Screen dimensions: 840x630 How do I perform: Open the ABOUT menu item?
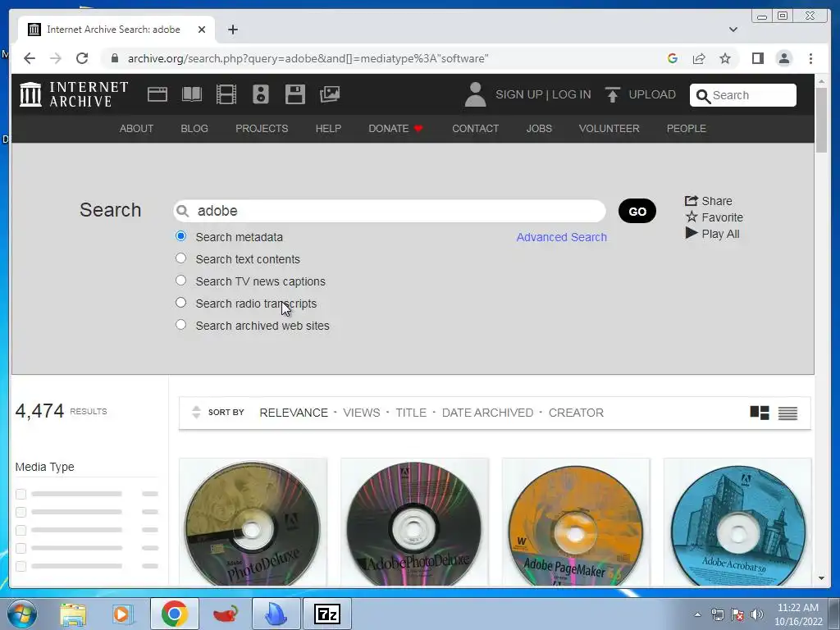tap(136, 129)
